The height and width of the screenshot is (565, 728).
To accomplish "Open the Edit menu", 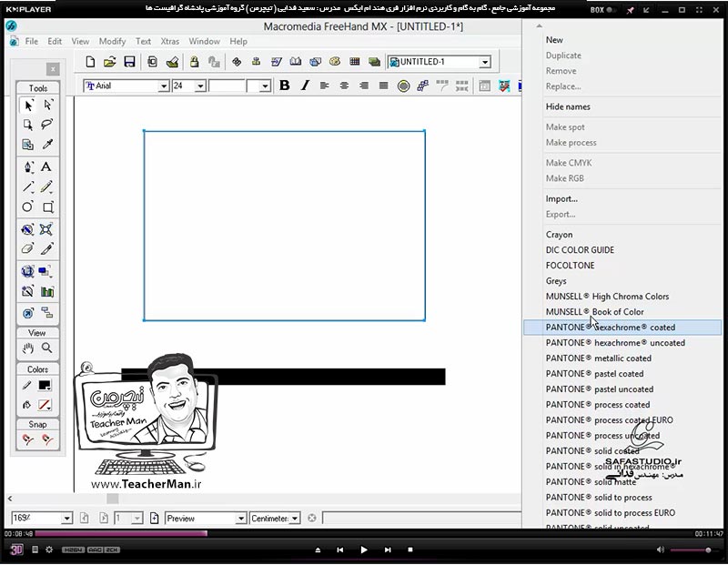I will pos(55,41).
